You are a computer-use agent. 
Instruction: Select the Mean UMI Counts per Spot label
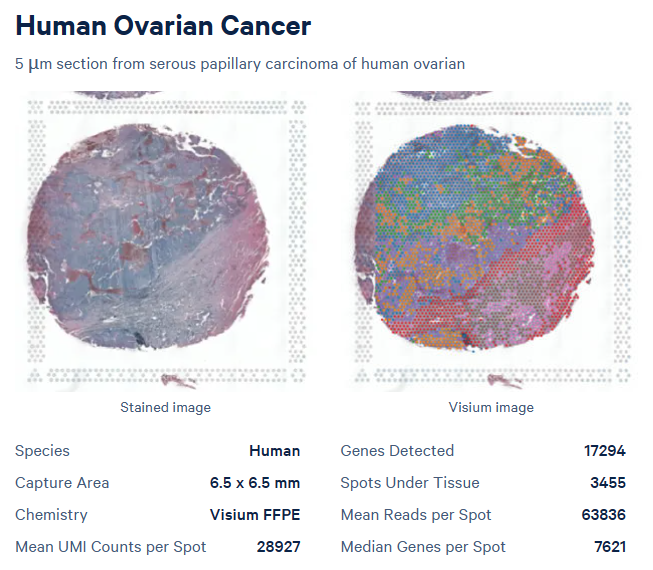[111, 547]
